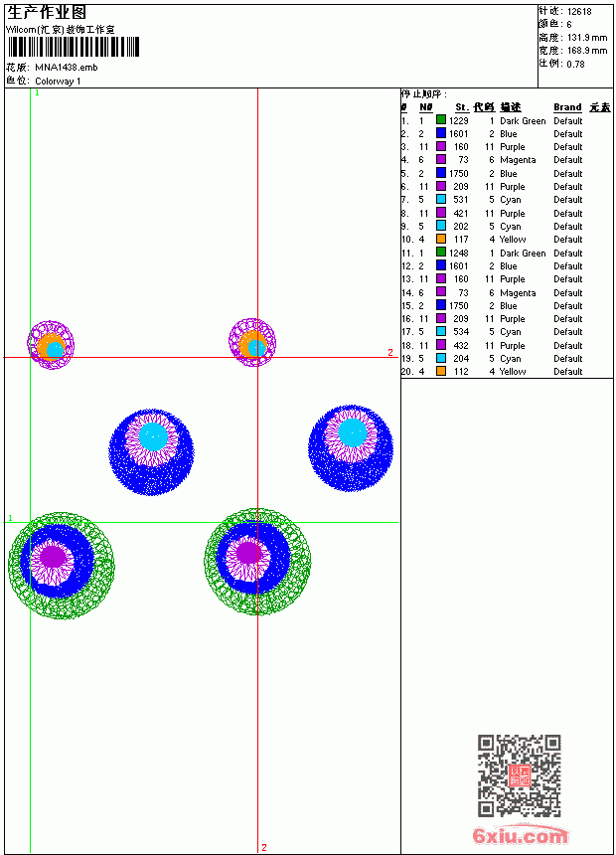Select stop row 20 Yellow entry
Viewport: 616px width, 855px height.
tap(507, 372)
